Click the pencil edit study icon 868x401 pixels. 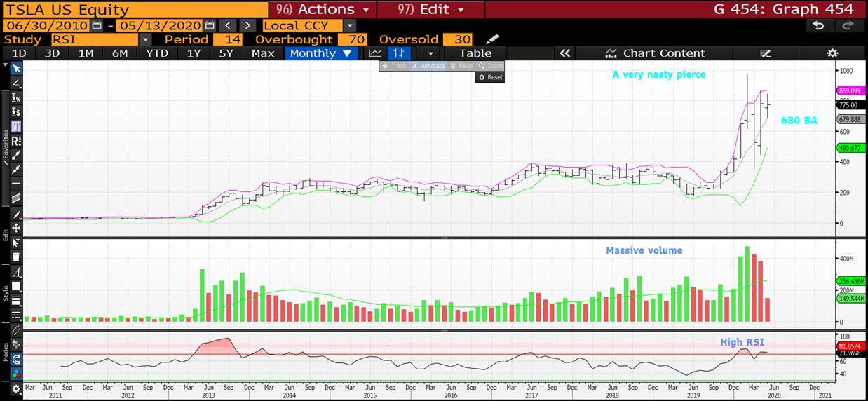(x=493, y=39)
